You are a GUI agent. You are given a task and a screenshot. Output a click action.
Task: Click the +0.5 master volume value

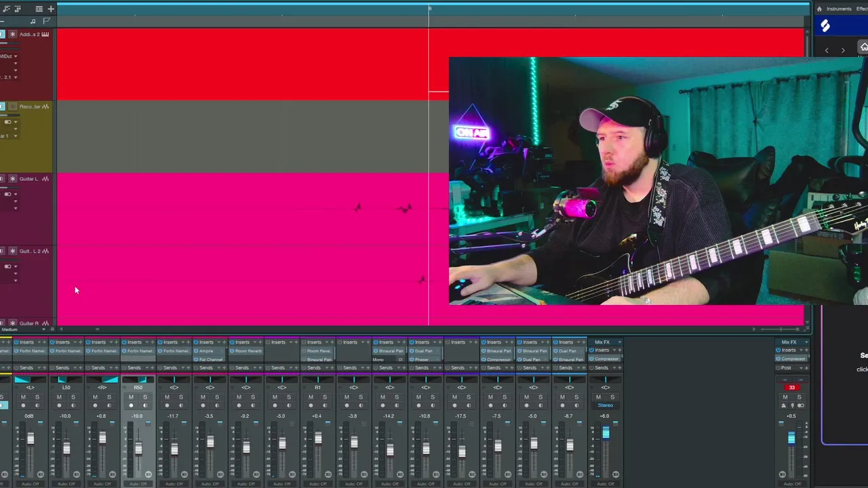791,416
